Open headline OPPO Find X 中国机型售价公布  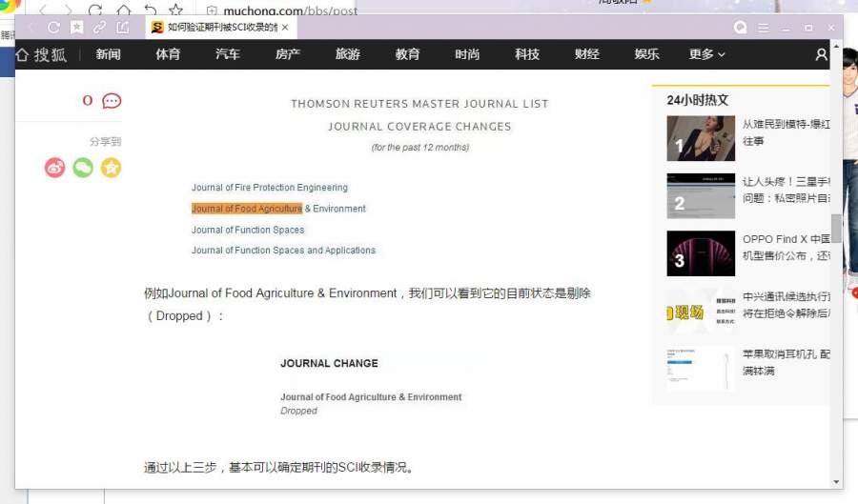tap(786, 248)
